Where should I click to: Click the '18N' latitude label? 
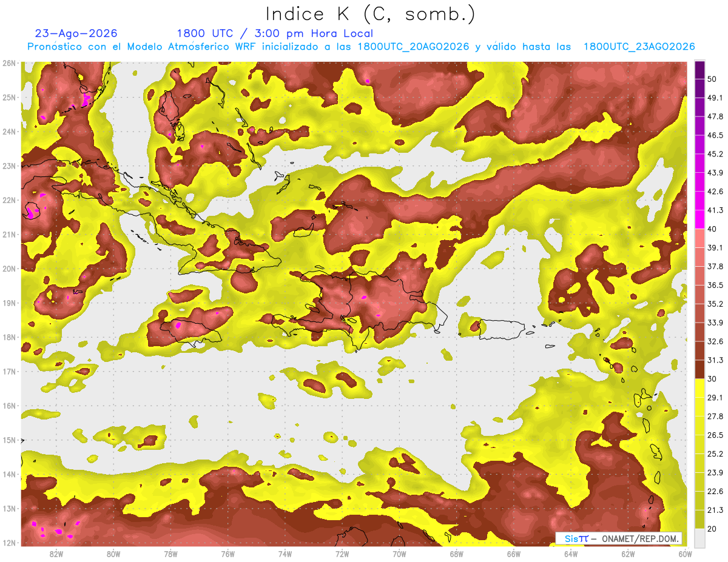[x=8, y=337]
